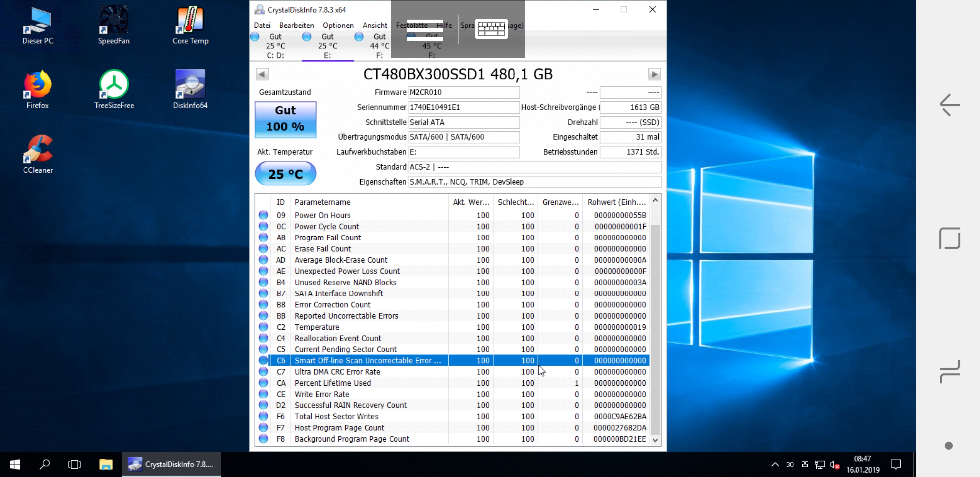The image size is (980, 477).
Task: Open the Optionen menu
Action: (x=338, y=26)
